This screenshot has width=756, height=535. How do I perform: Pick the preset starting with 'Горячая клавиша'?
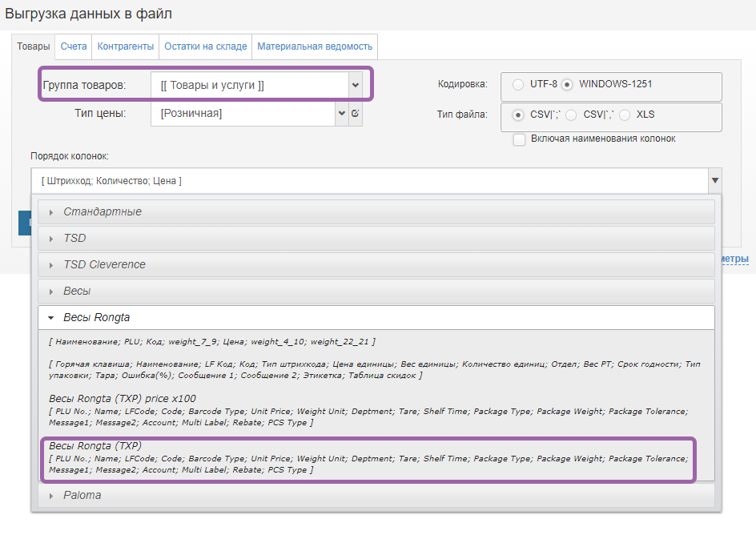point(367,369)
